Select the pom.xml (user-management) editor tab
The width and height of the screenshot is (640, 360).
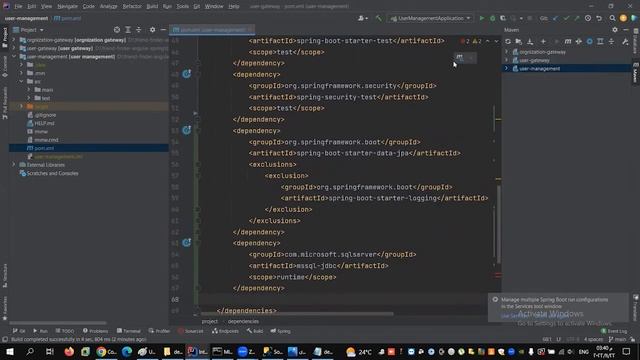212,30
